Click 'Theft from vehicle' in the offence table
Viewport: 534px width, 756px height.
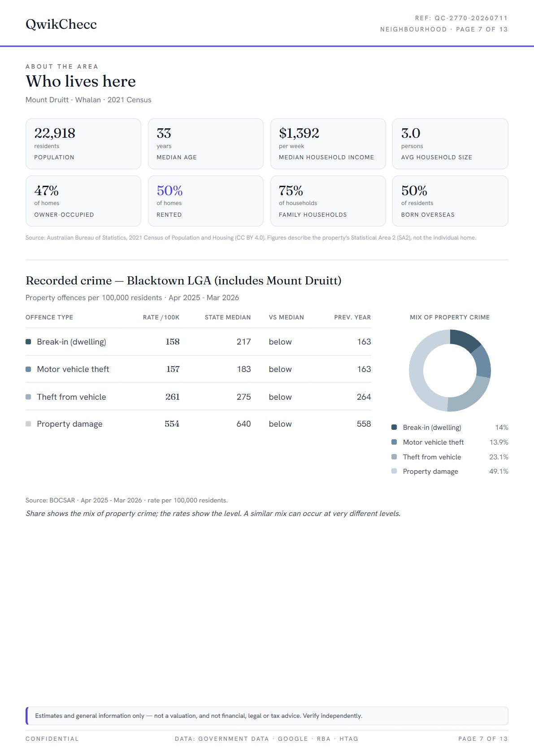click(71, 397)
